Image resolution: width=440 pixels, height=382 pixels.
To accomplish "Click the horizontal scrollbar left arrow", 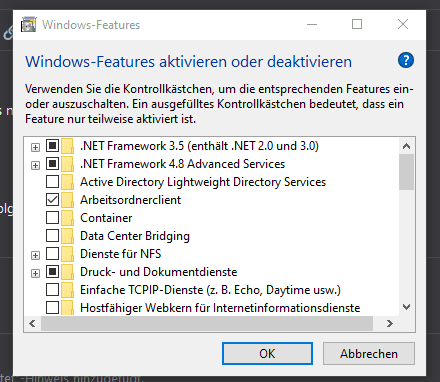I will [x=32, y=323].
